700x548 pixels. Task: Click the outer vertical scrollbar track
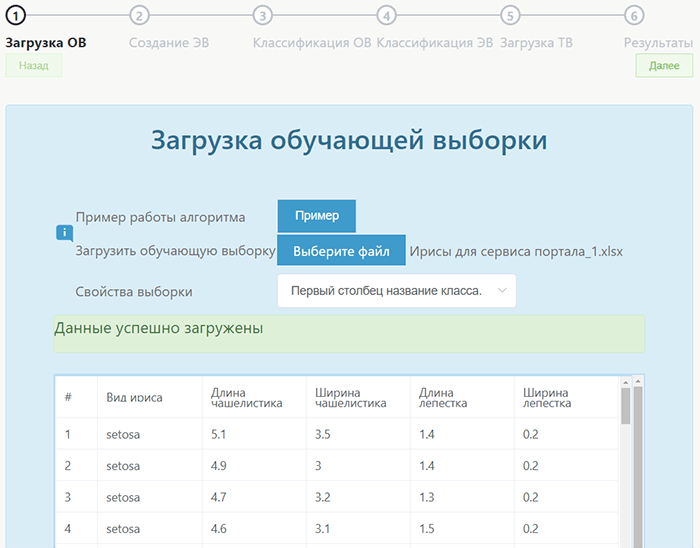tap(638, 466)
